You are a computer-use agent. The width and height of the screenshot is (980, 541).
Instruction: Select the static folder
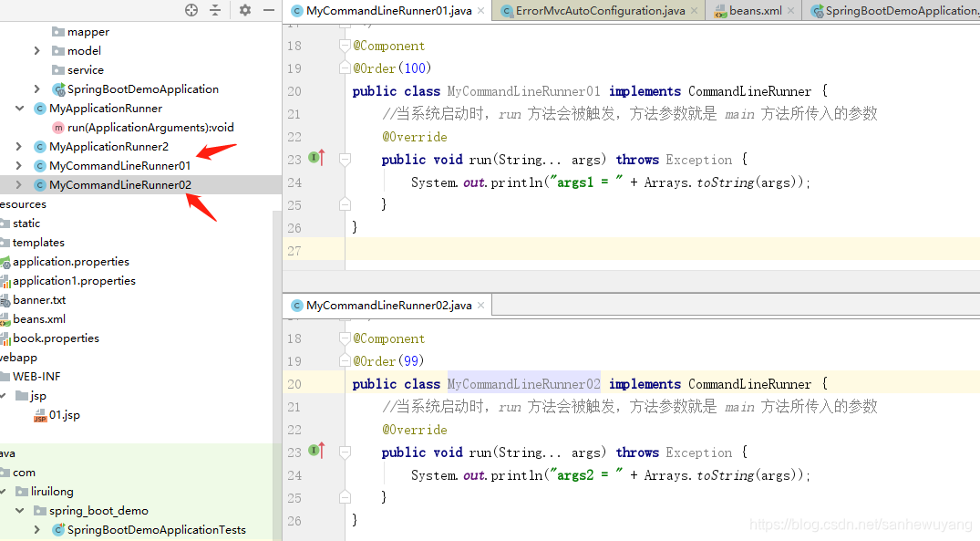coord(26,224)
